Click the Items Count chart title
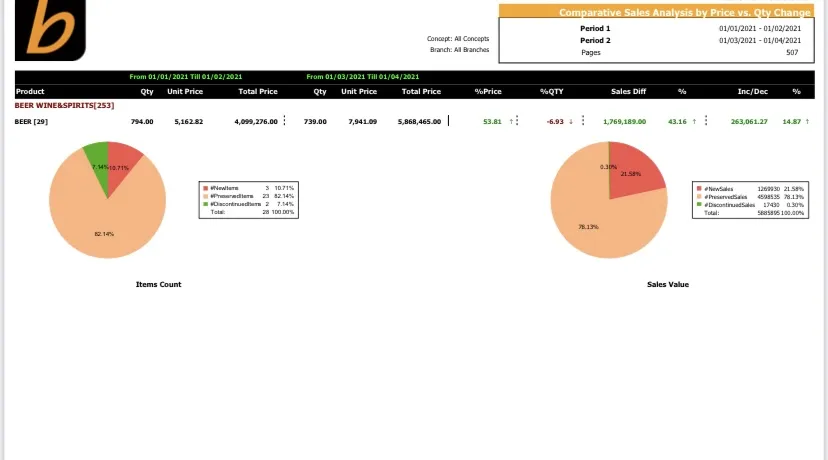The image size is (828, 460). pos(158,284)
